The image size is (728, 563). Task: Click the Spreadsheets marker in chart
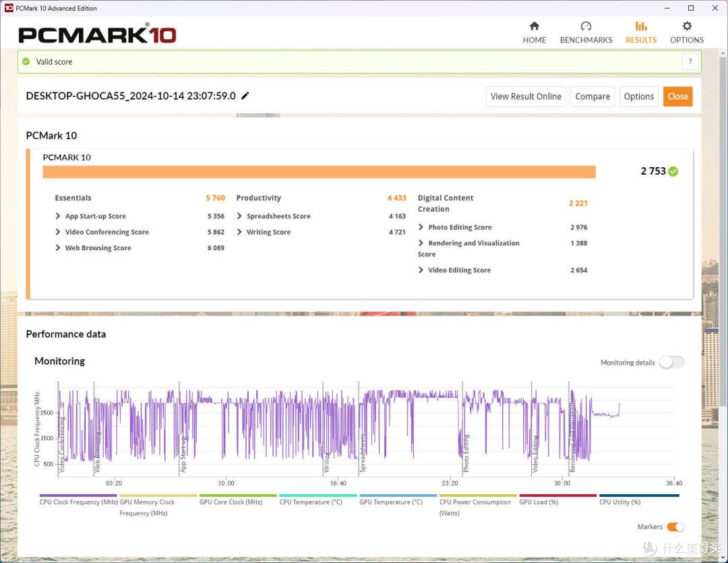[363, 453]
